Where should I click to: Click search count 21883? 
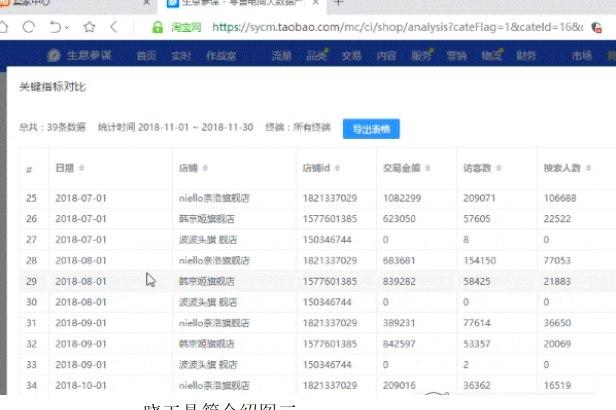pyautogui.click(x=557, y=281)
